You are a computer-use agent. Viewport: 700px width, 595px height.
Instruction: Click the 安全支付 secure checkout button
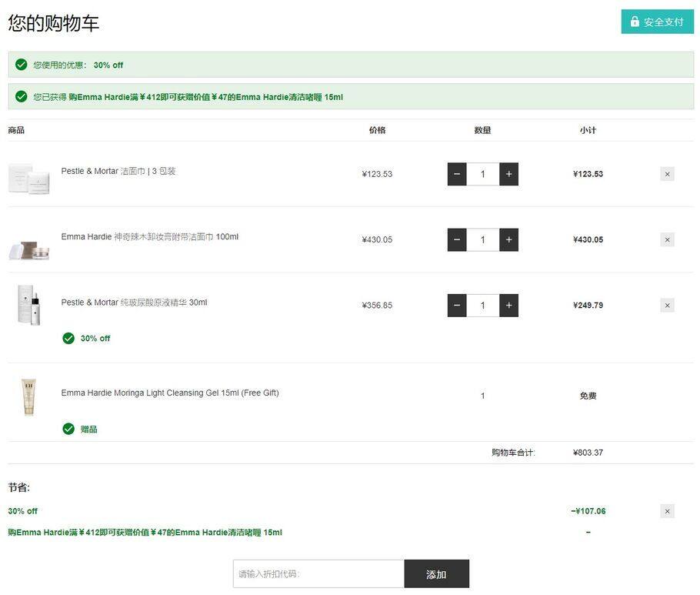tap(657, 22)
